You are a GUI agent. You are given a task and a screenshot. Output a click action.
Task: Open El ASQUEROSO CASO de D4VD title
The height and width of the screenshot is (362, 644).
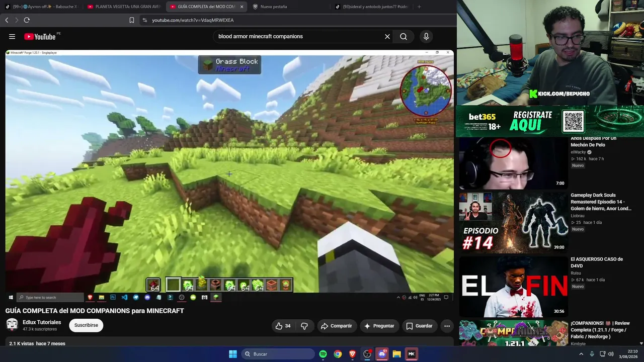(597, 262)
